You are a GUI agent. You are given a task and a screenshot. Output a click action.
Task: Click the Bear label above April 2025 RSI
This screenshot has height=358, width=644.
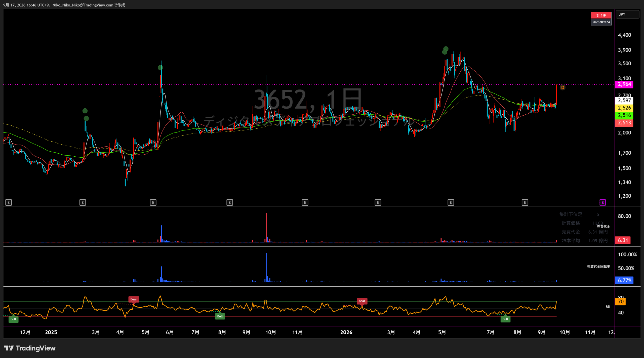134,299
